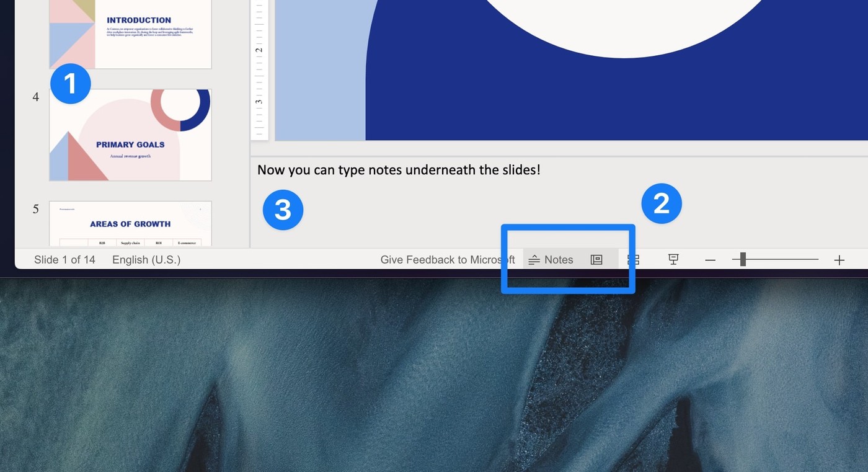Open language settings via English (U.S.)
This screenshot has height=472, width=868.
point(146,259)
